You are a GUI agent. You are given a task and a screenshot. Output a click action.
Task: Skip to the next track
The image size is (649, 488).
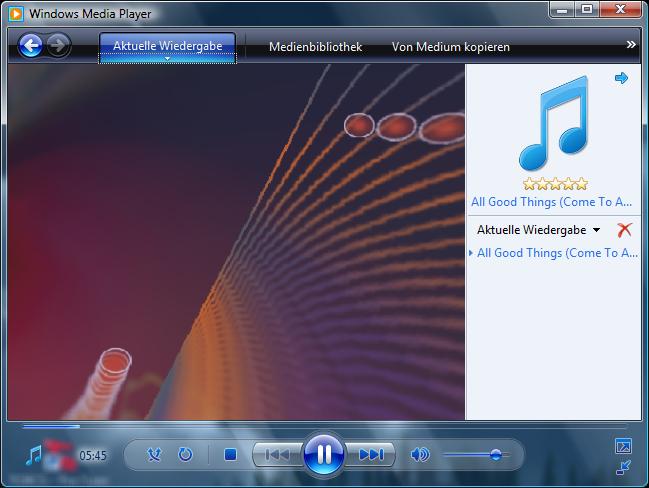[x=371, y=455]
